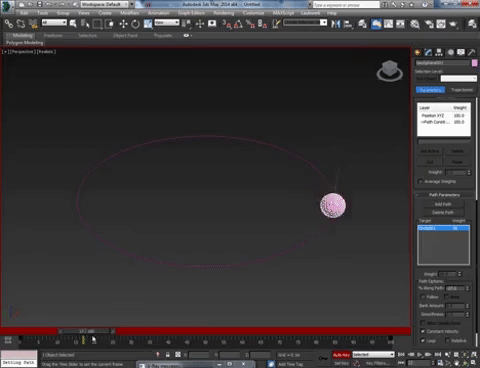
Task: Open the key filter Selected dropdown
Action: (373, 355)
